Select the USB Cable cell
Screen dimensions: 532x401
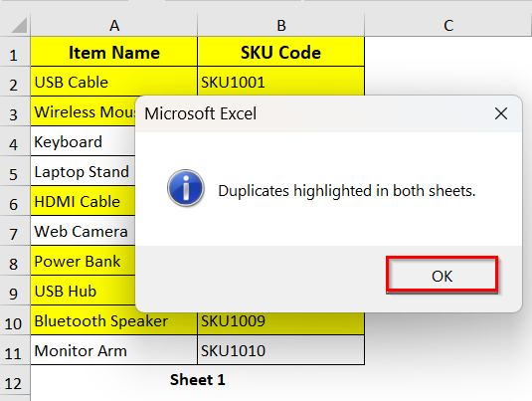114,82
